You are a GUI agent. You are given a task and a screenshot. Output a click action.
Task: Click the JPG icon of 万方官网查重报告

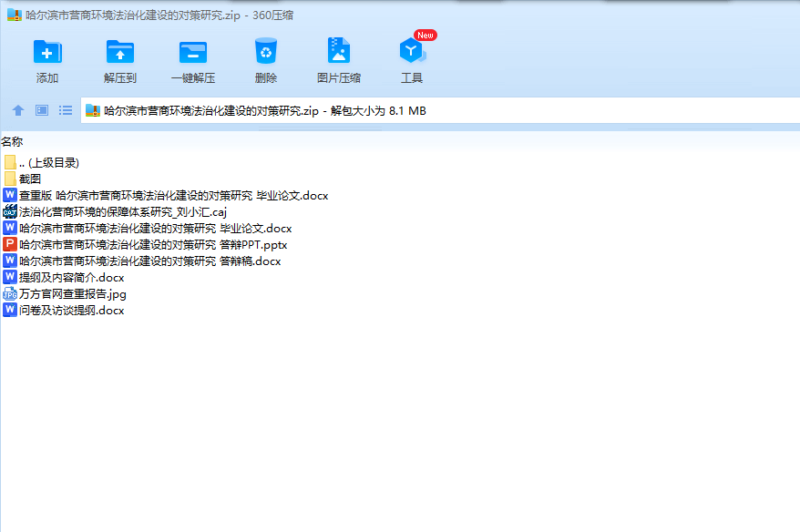coord(10,294)
